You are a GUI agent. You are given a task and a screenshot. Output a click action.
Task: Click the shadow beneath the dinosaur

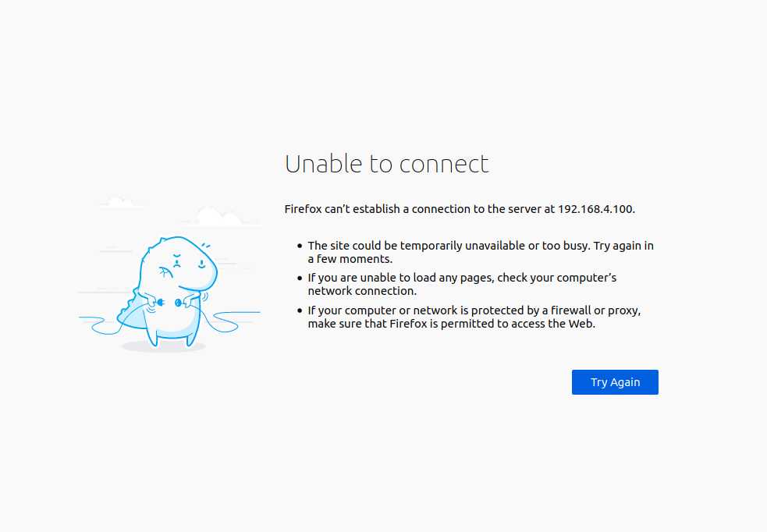[x=163, y=346]
